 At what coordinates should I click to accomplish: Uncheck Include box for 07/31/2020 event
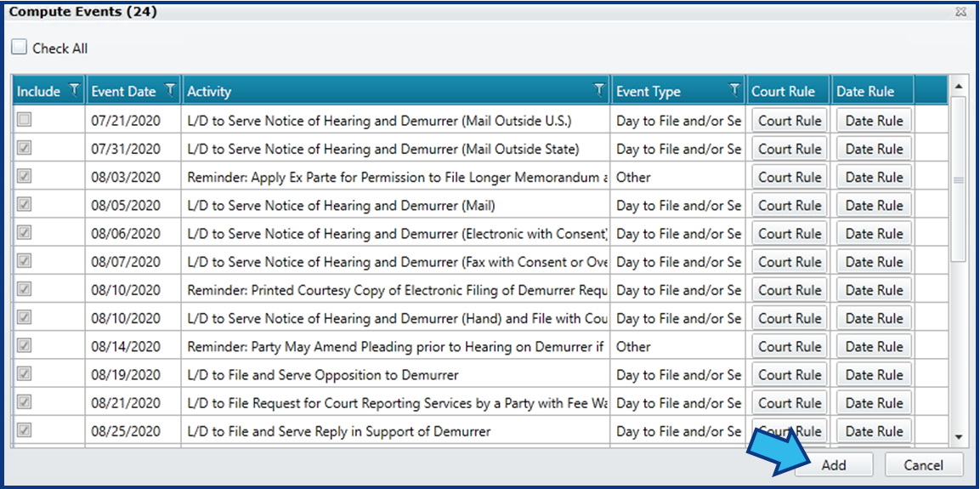[25, 148]
